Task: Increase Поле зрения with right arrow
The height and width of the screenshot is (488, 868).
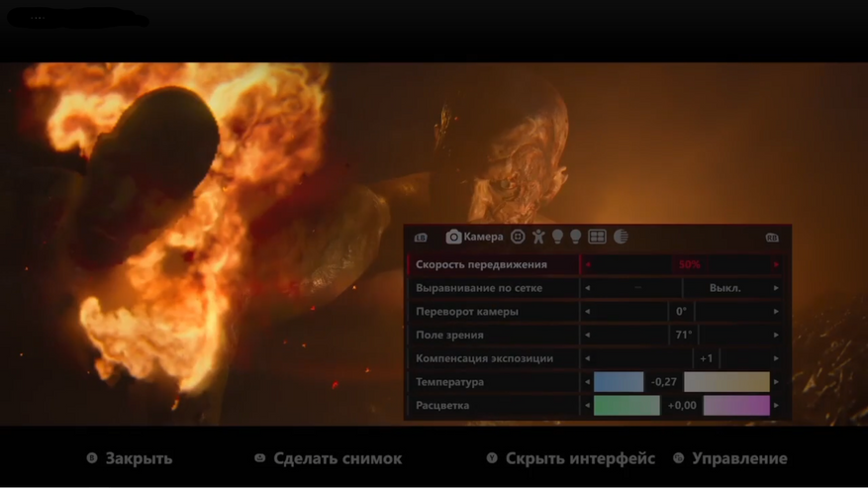Action: [776, 336]
